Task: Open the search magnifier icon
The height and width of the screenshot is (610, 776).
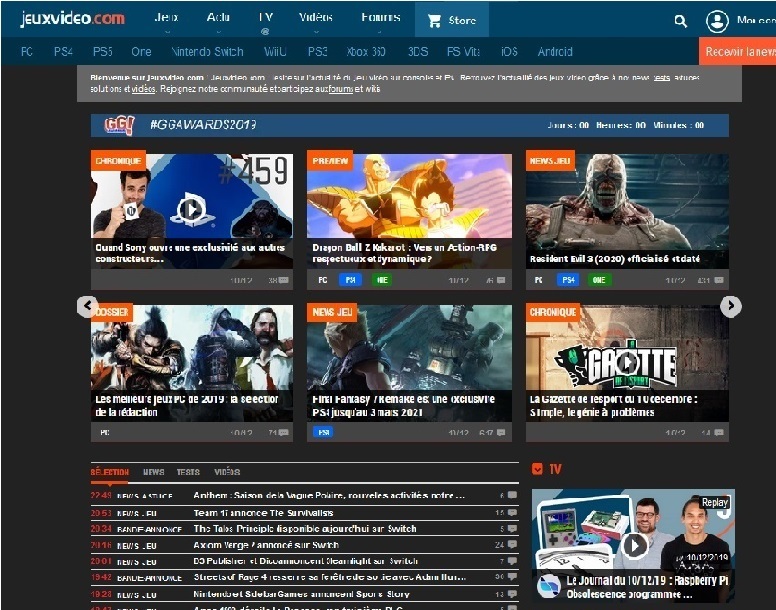Action: [x=681, y=21]
